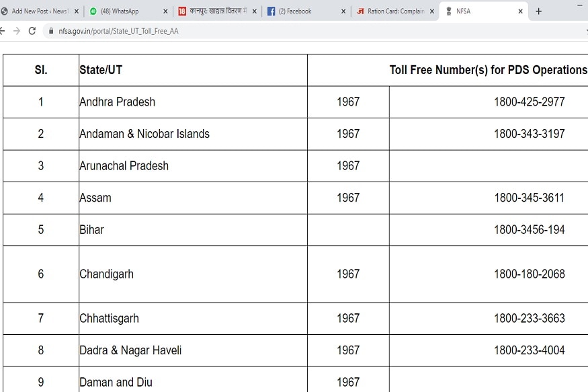This screenshot has height=392, width=588.
Task: Click the forward navigation arrow
Action: [x=17, y=31]
